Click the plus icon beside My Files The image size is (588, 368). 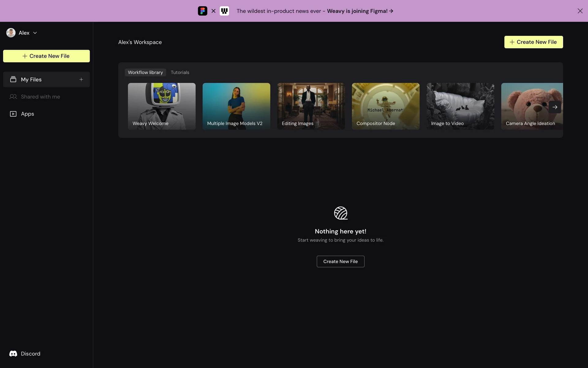(81, 79)
